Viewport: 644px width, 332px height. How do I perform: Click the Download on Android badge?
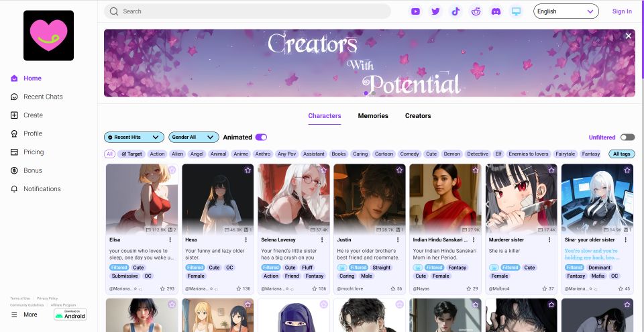point(70,315)
